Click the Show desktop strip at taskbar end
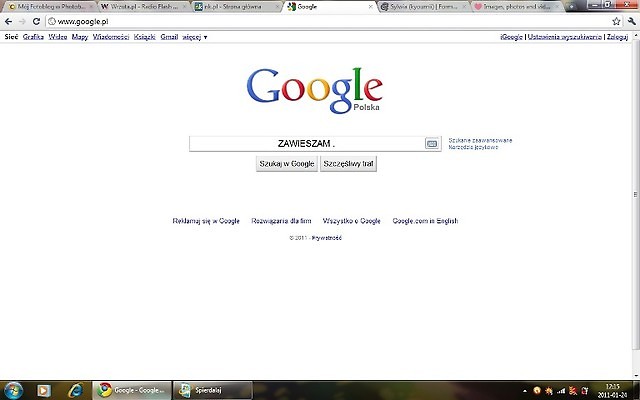The width and height of the screenshot is (640, 400). tap(637, 391)
